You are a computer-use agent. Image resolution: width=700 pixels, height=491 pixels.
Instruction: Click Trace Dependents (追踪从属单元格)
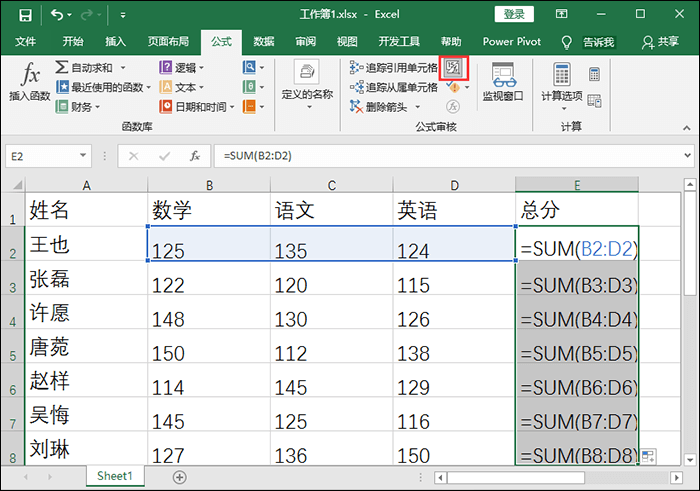tap(394, 87)
